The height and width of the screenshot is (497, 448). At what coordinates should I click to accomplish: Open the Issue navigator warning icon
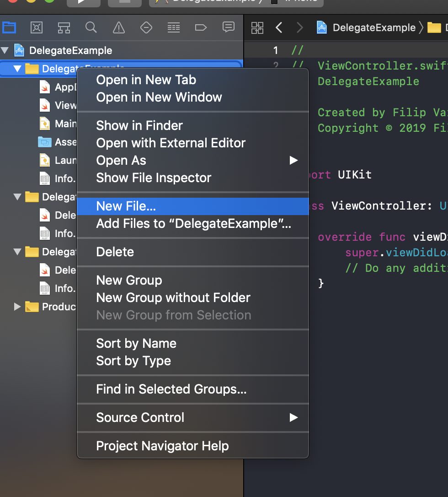coord(119,28)
